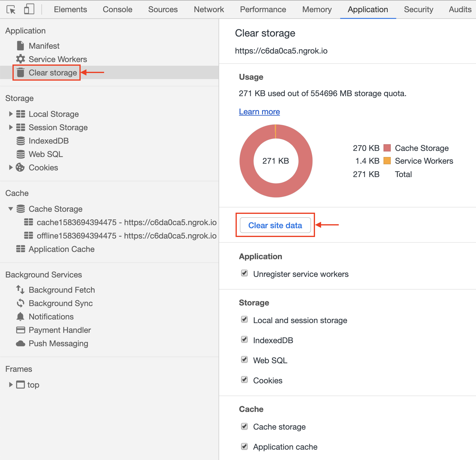Click the Cache Storage red legend swatch

(387, 148)
